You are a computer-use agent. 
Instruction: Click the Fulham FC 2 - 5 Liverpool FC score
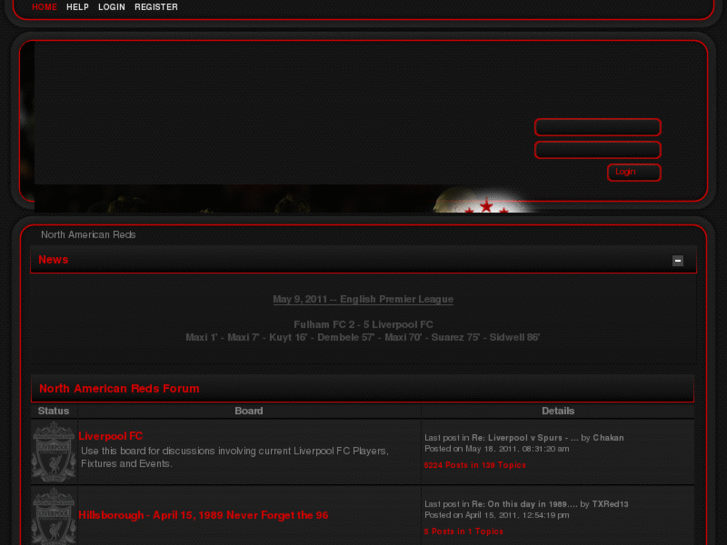pyautogui.click(x=364, y=325)
